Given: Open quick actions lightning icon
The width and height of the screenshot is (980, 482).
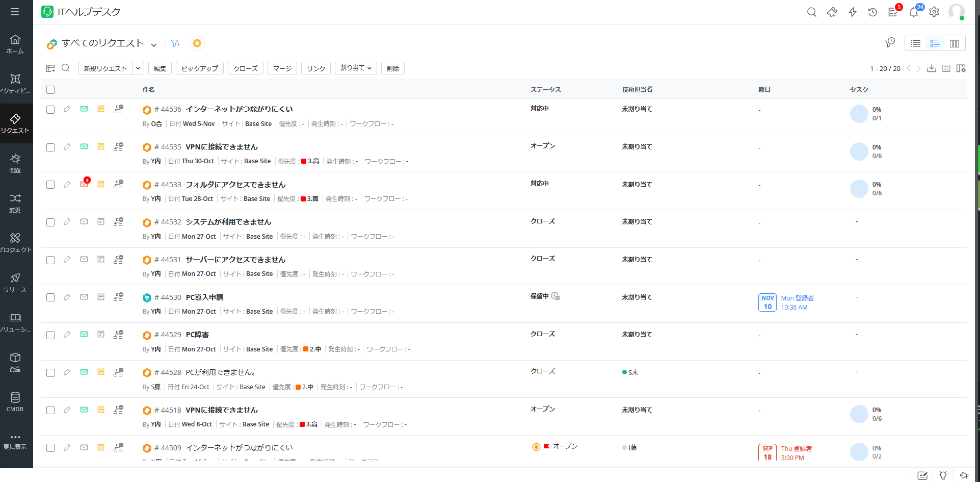Looking at the screenshot, I should pos(853,12).
